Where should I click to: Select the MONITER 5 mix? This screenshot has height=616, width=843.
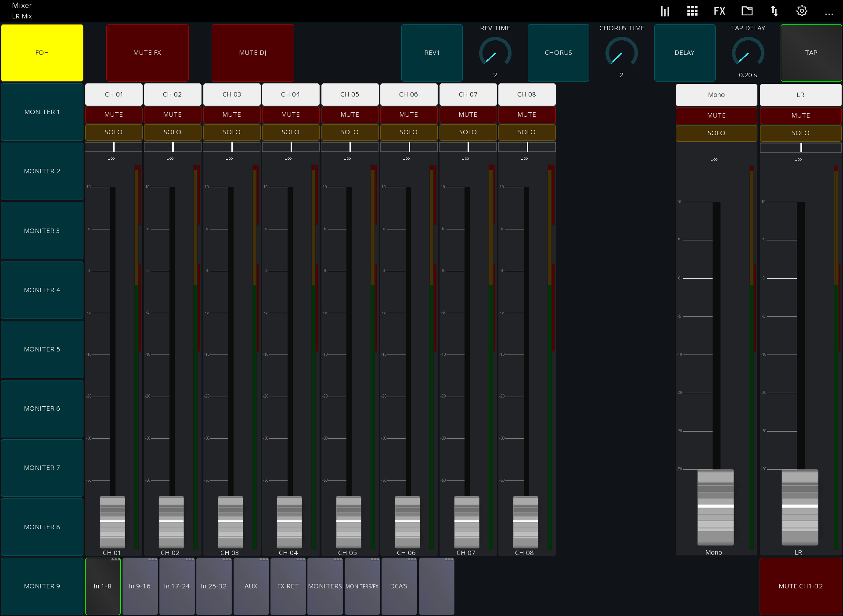click(42, 349)
